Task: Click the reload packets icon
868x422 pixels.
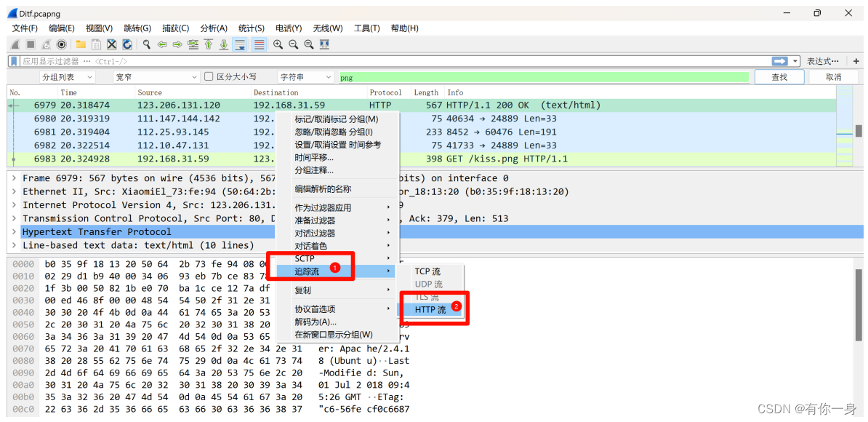Action: [126, 44]
